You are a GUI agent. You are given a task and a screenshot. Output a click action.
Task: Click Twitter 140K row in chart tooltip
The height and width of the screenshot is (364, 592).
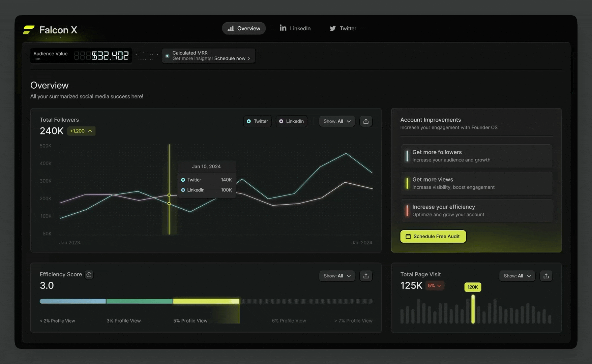click(x=206, y=180)
